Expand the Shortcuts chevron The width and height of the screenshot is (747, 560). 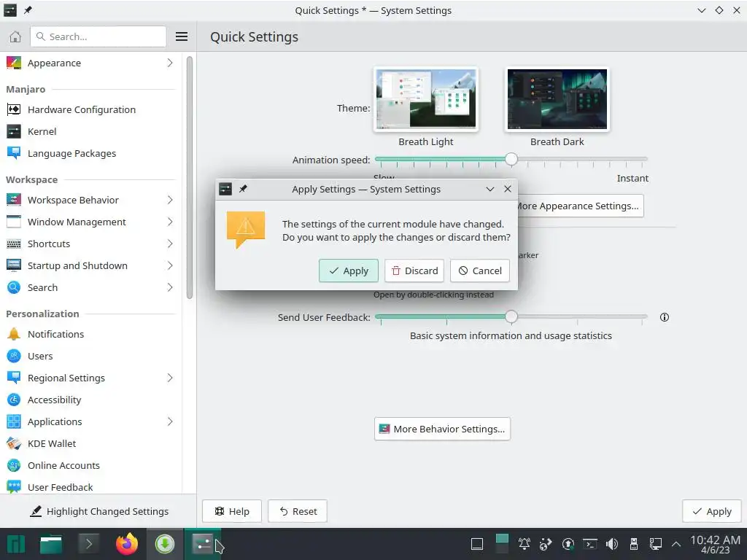point(170,244)
